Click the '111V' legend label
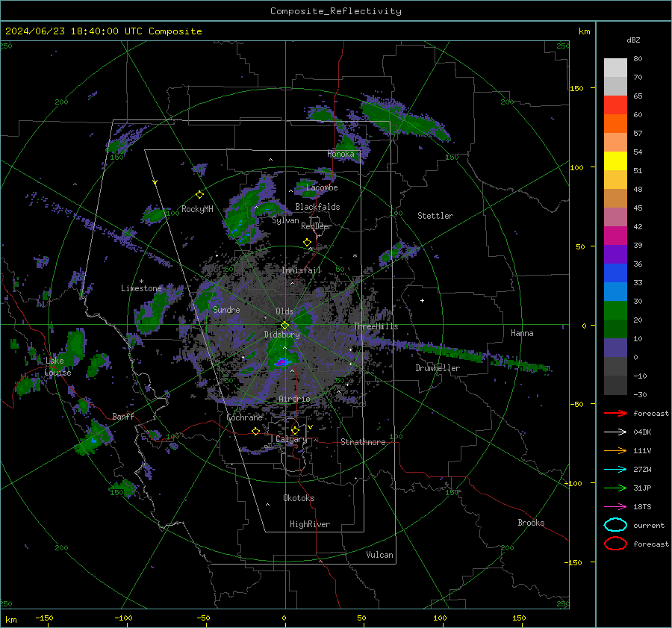This screenshot has width=672, height=628. tap(642, 450)
